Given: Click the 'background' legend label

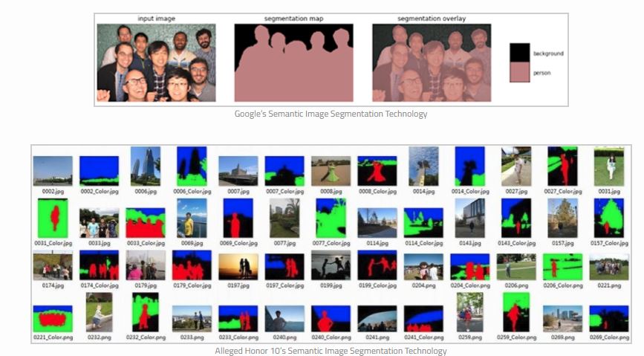Looking at the screenshot, I should point(548,54).
